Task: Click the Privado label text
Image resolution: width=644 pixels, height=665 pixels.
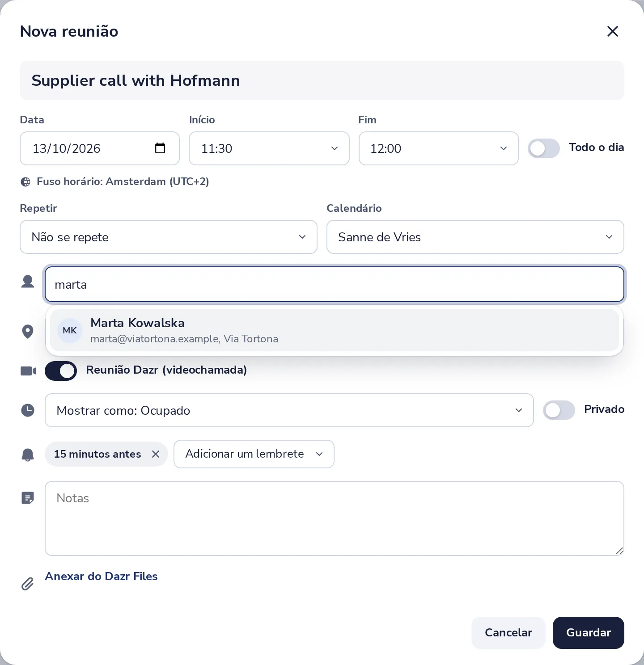Action: point(604,409)
